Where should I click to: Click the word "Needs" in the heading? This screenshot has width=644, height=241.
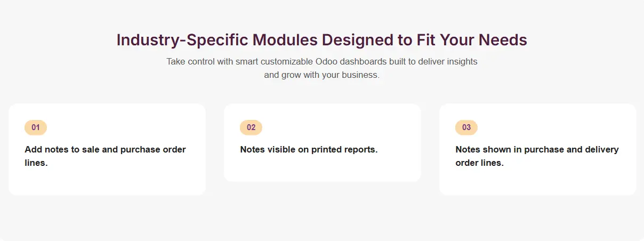coord(503,40)
